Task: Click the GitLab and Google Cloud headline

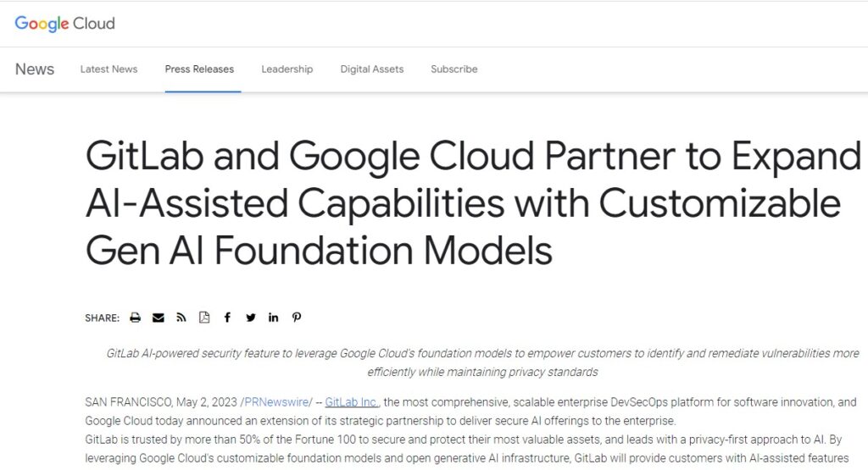Action: 473,202
